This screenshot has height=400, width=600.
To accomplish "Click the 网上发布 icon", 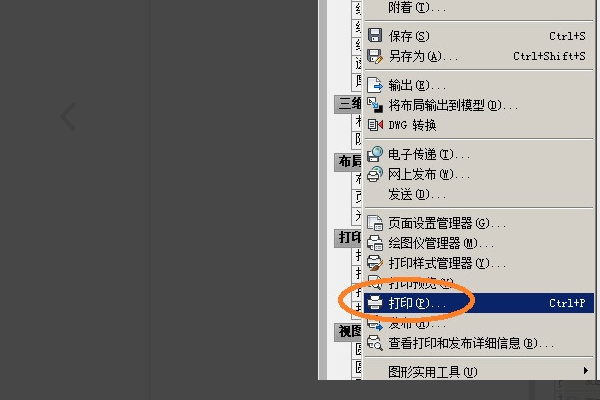I will click(x=375, y=174).
